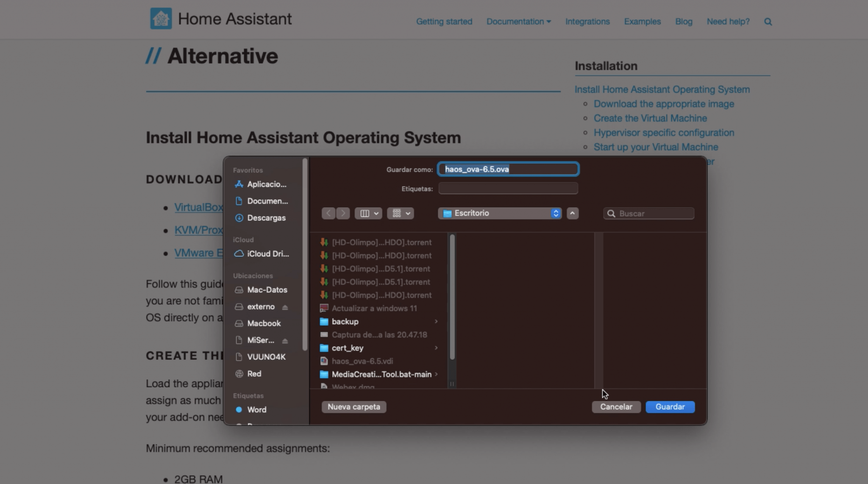Select iCloud Drive in the sidebar
This screenshot has height=484, width=868.
point(267,253)
